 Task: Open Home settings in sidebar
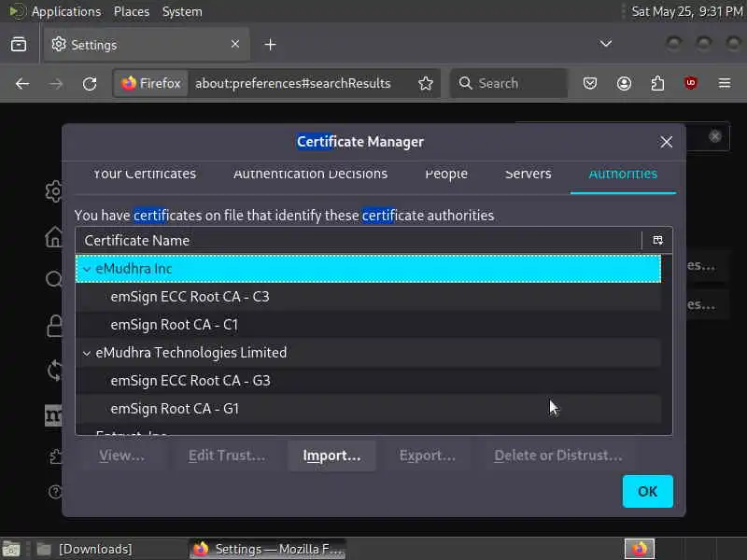(54, 236)
